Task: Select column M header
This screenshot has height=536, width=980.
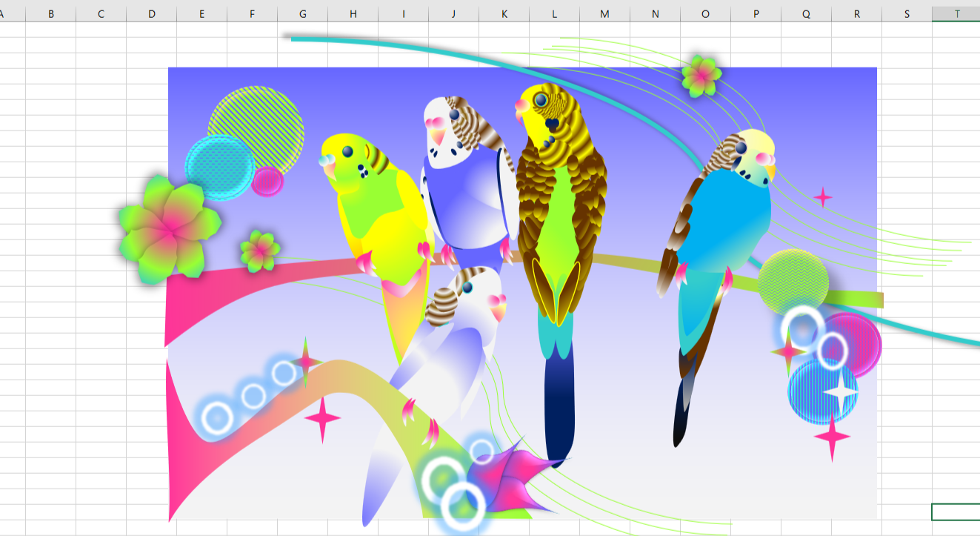Action: click(x=604, y=14)
